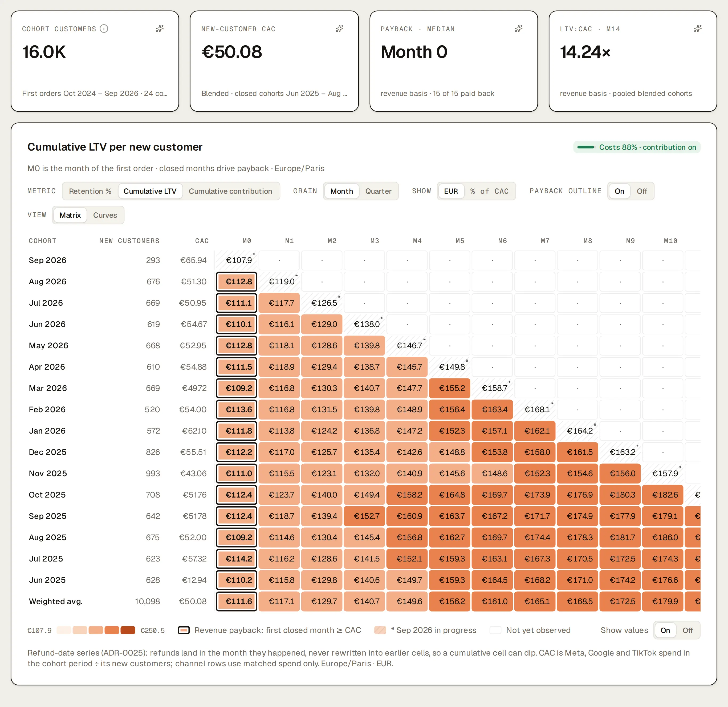Screen dimensions: 728x707
Task: Turn Show values On
Action: tap(665, 630)
